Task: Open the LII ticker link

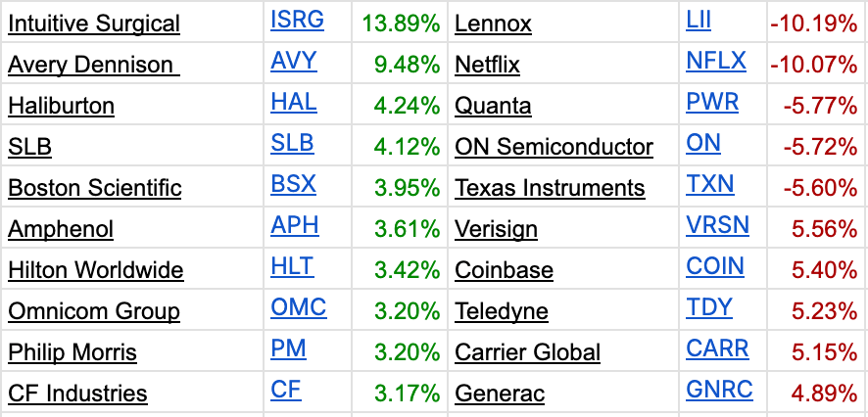Action: click(699, 21)
